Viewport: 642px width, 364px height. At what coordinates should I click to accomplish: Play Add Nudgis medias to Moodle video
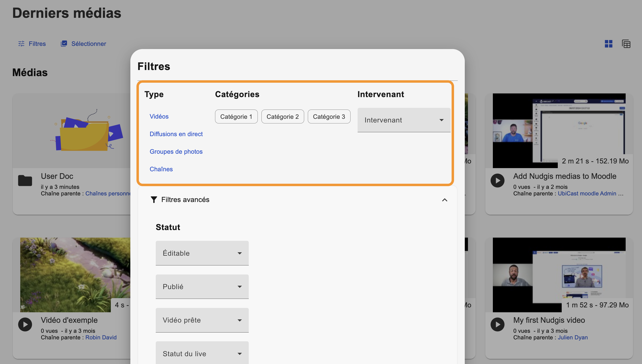coord(497,181)
